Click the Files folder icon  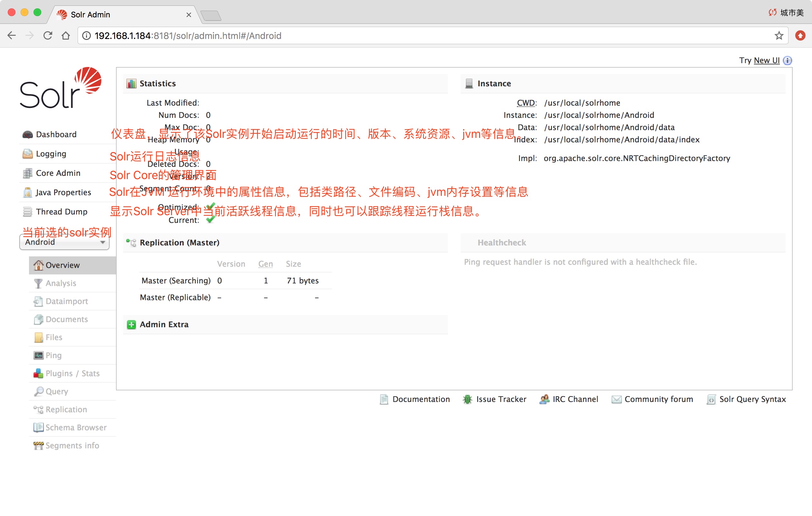pyautogui.click(x=38, y=337)
